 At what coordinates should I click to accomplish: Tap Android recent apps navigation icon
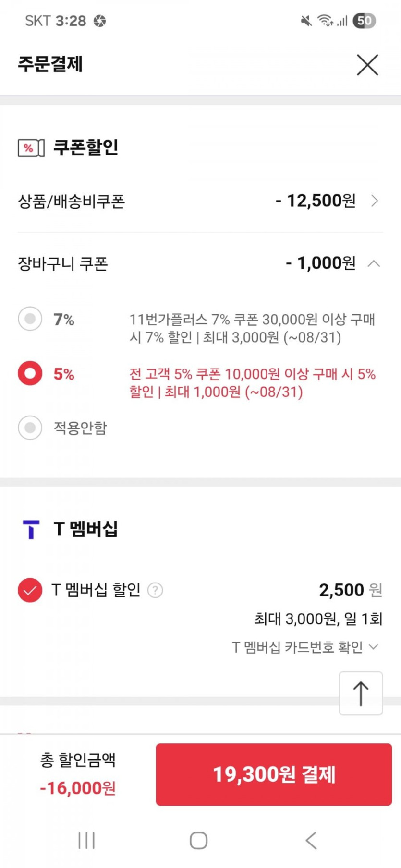coord(86,840)
